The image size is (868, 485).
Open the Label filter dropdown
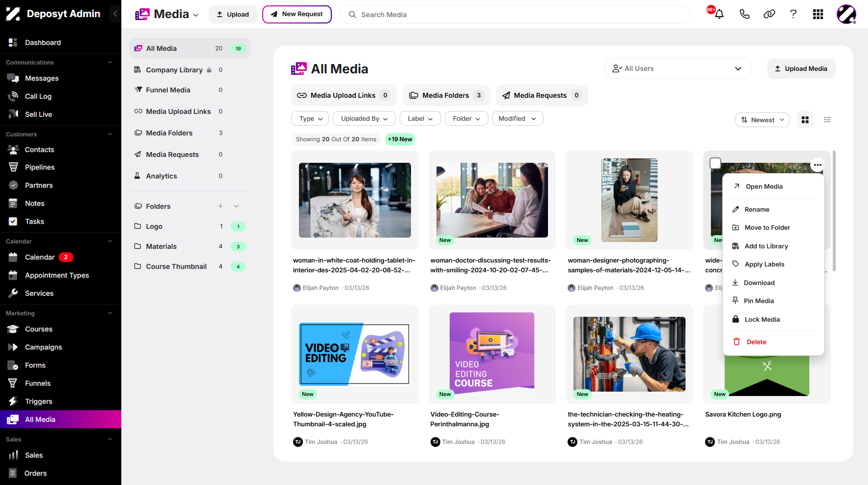420,119
